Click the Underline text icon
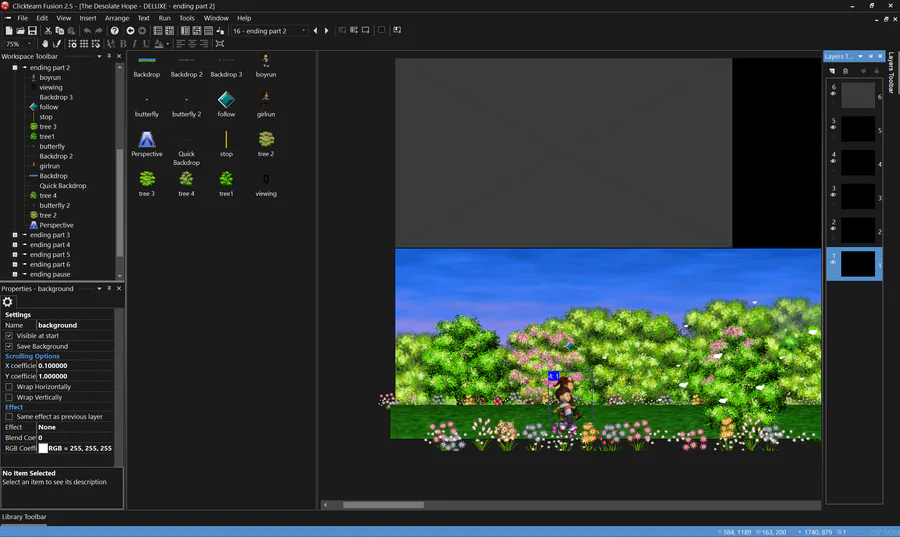The width and height of the screenshot is (900, 537). click(x=146, y=44)
